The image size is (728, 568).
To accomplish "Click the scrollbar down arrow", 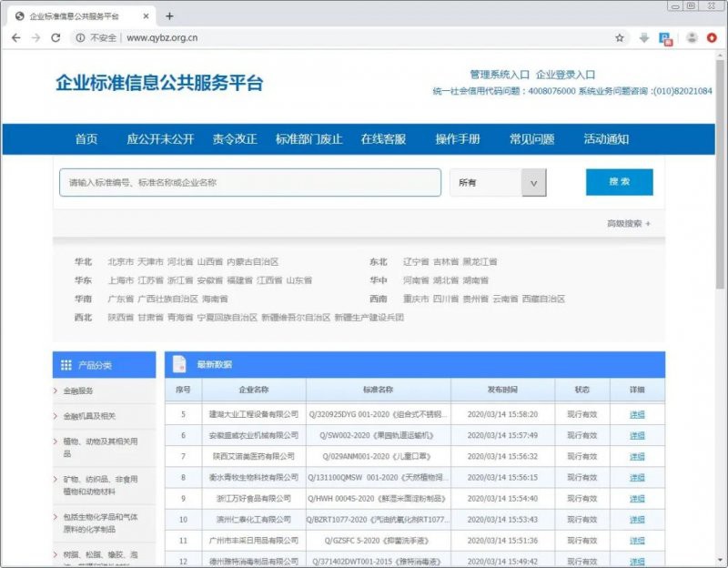I will (x=720, y=561).
